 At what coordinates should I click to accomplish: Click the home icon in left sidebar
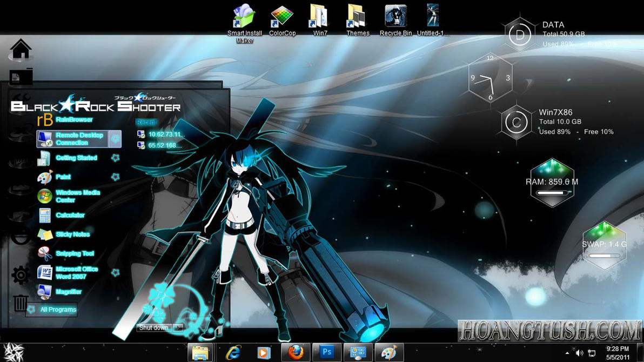21,49
